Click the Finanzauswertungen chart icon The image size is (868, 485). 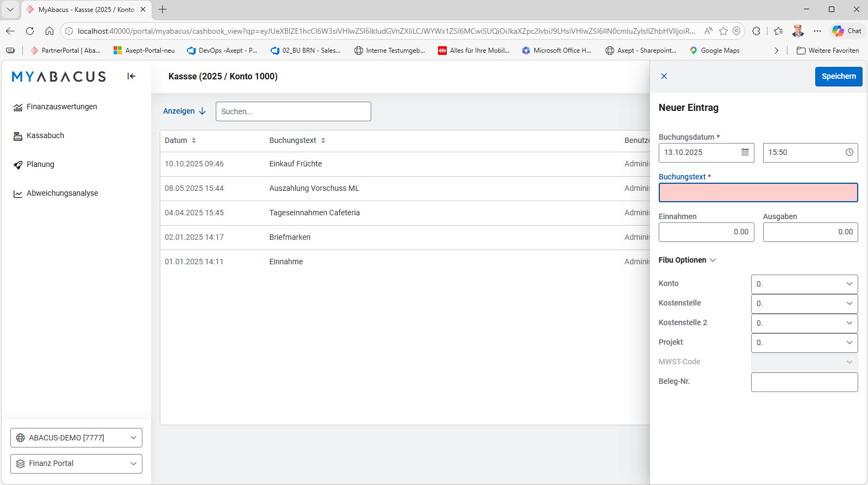[x=18, y=107]
